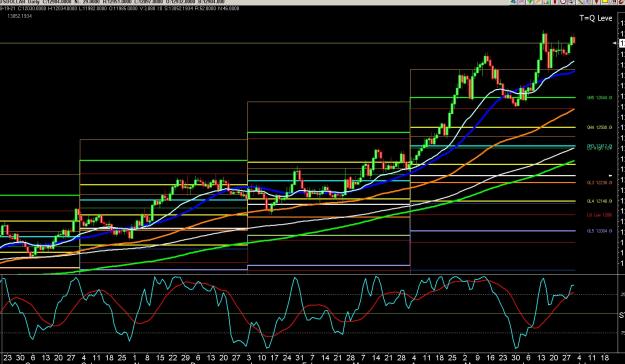Click the yellow "QH4" level label at right
This screenshot has width=625, height=364.
point(599,128)
